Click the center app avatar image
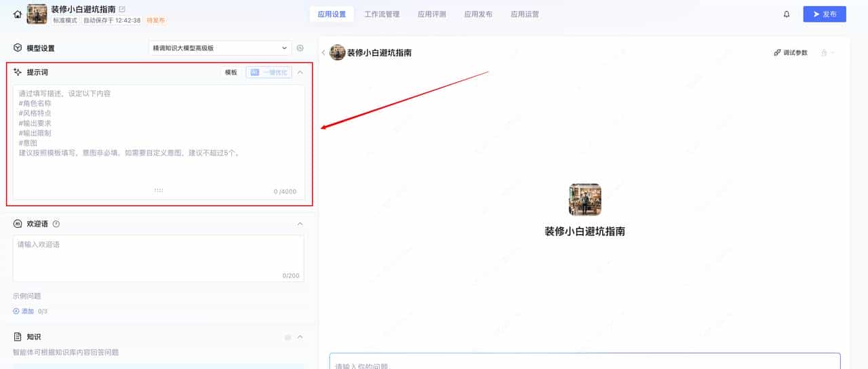 [585, 199]
